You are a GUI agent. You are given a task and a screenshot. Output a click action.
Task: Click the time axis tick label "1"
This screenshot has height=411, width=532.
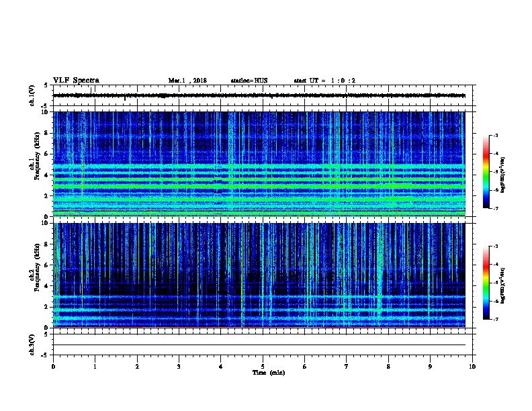click(x=95, y=367)
